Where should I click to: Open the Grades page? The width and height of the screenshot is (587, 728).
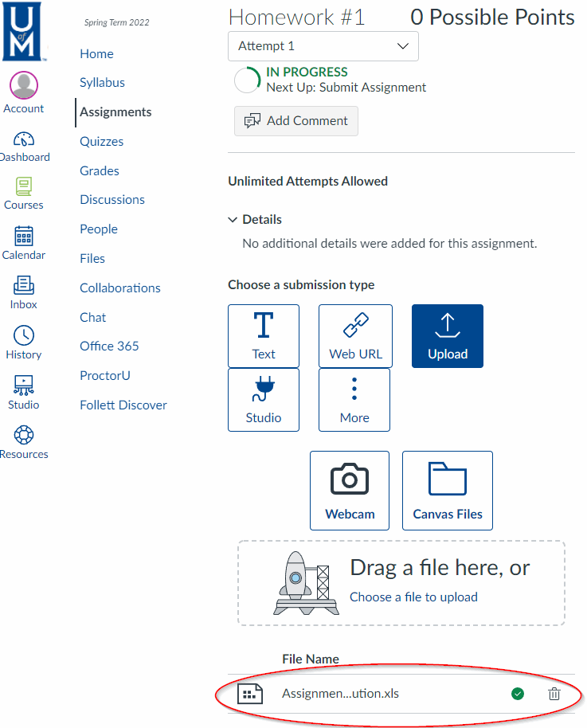coord(100,171)
